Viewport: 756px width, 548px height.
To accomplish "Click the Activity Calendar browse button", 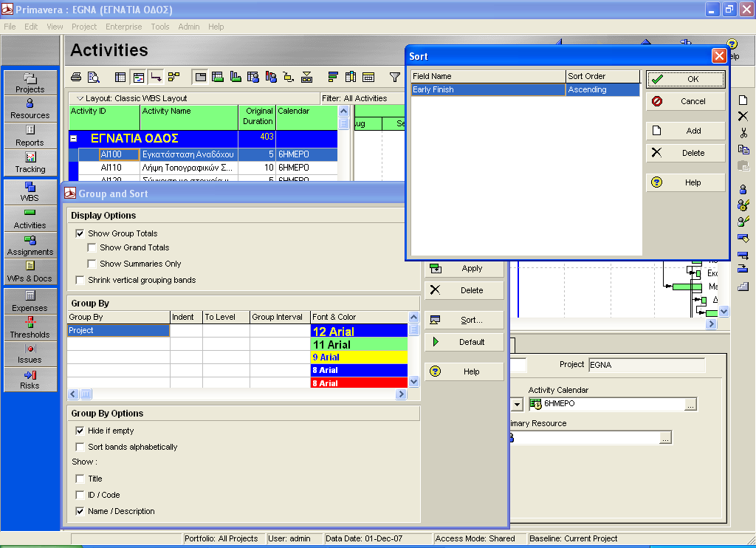I will [x=690, y=404].
